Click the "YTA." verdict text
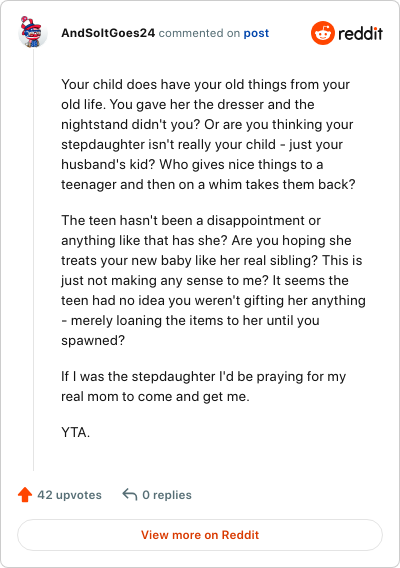 pyautogui.click(x=75, y=432)
